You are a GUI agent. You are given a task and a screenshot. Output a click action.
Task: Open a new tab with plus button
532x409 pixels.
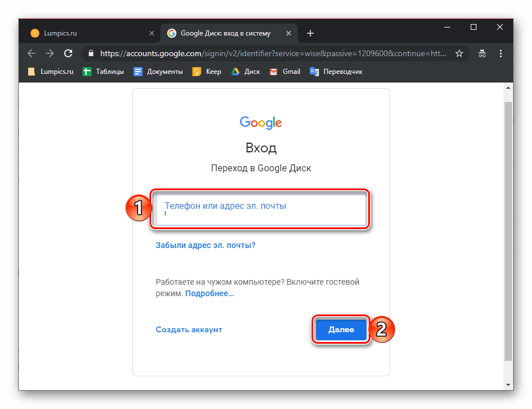310,33
